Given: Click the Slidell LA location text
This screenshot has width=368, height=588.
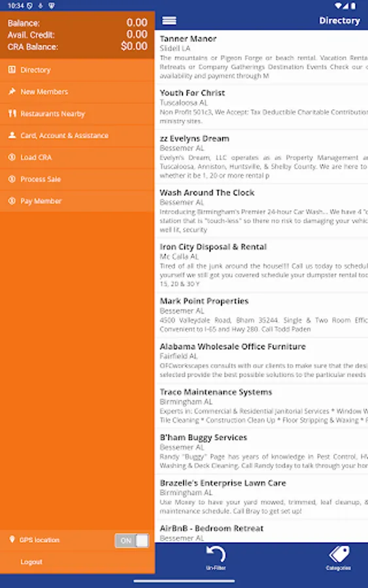Looking at the screenshot, I should [175, 48].
